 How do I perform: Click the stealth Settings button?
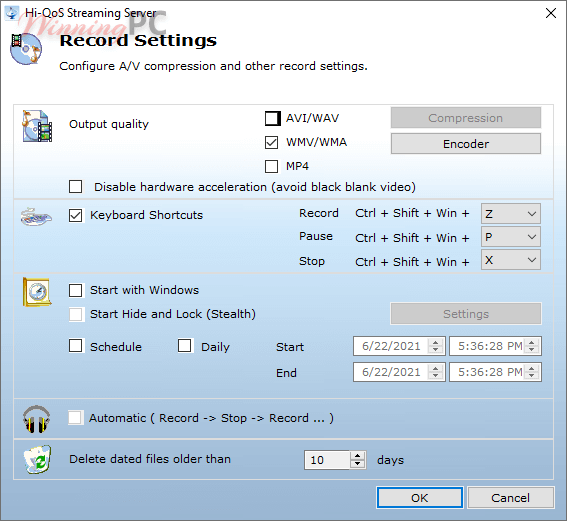(466, 313)
